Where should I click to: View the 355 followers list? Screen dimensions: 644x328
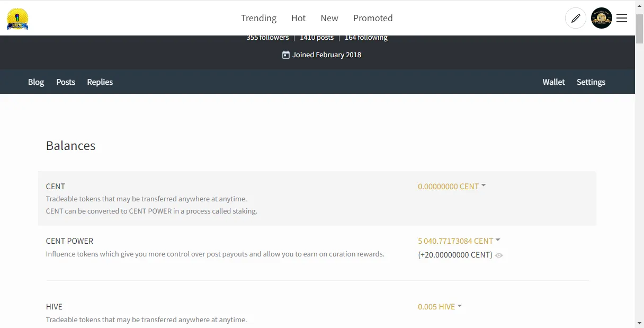pyautogui.click(x=267, y=38)
